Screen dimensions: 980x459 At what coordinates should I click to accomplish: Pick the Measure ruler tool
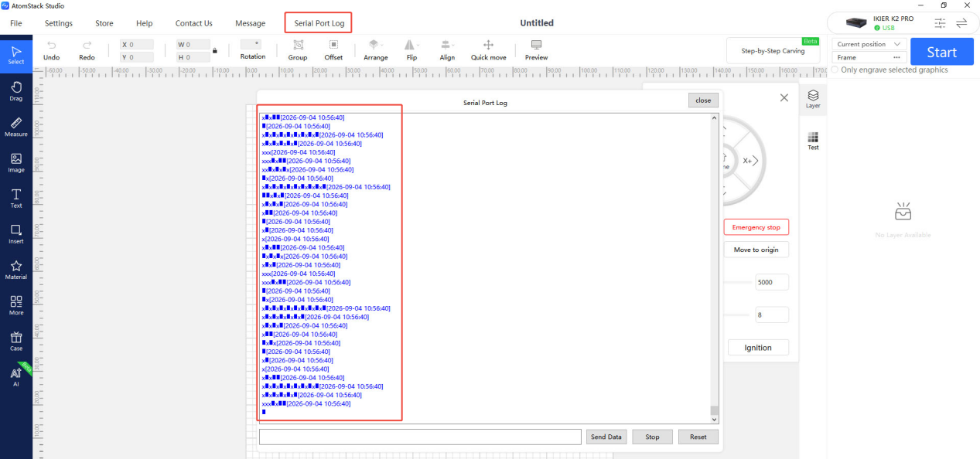(x=16, y=127)
